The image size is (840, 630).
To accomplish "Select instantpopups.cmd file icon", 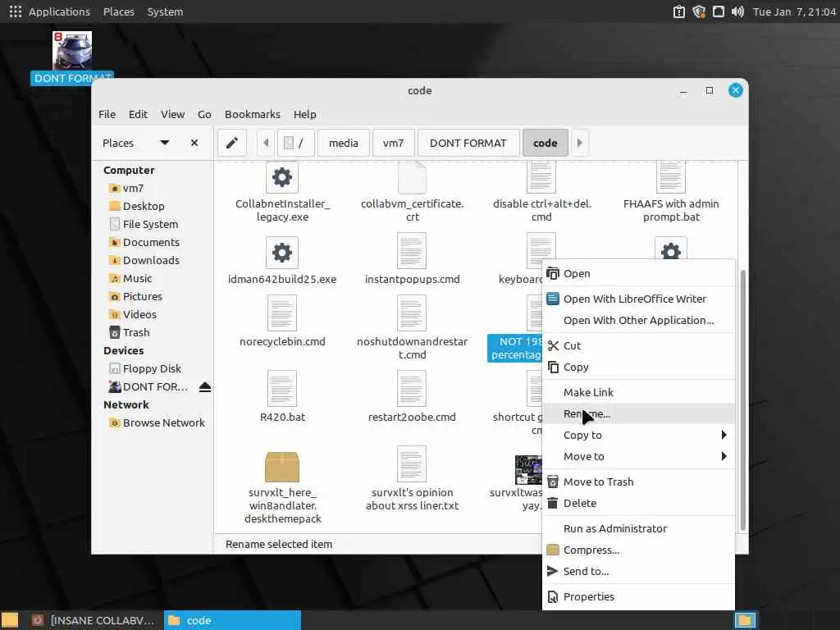I will [412, 251].
